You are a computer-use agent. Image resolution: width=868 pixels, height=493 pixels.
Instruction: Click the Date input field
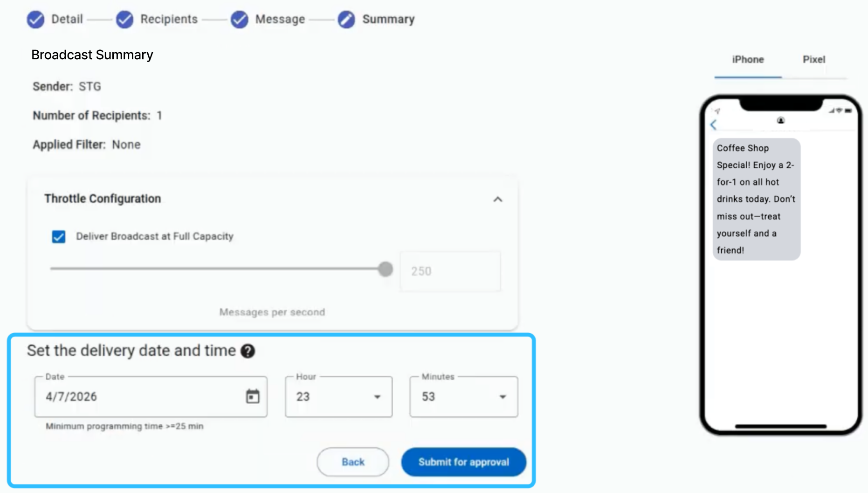(151, 397)
